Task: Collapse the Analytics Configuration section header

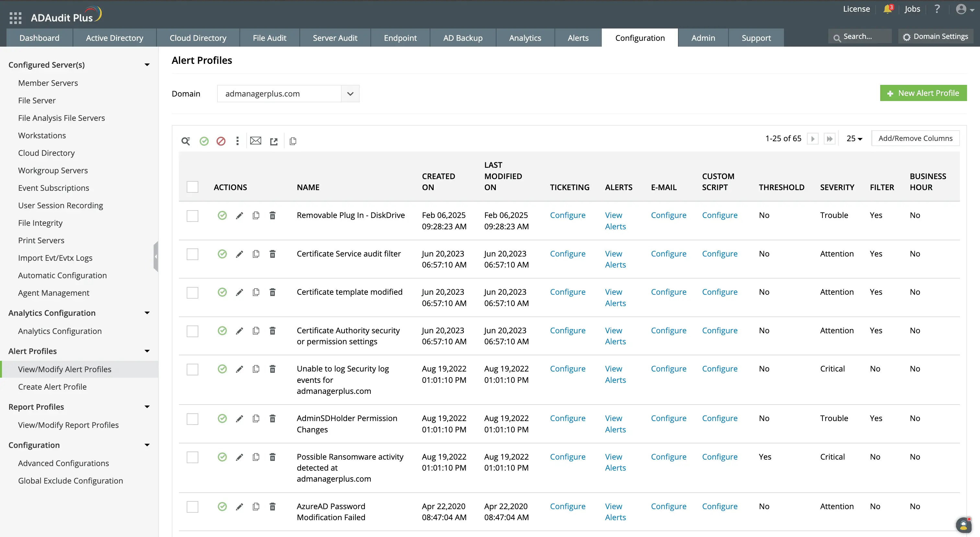Action: click(147, 313)
